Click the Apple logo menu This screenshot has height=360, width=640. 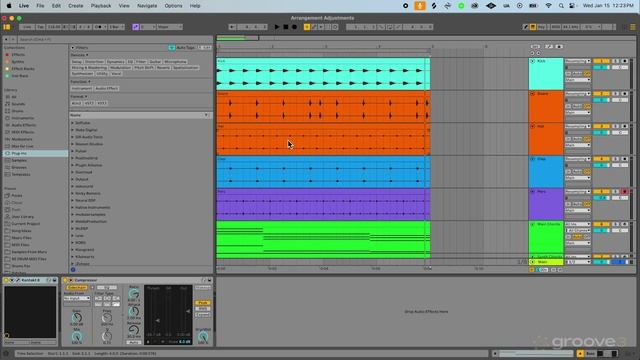[9, 6]
